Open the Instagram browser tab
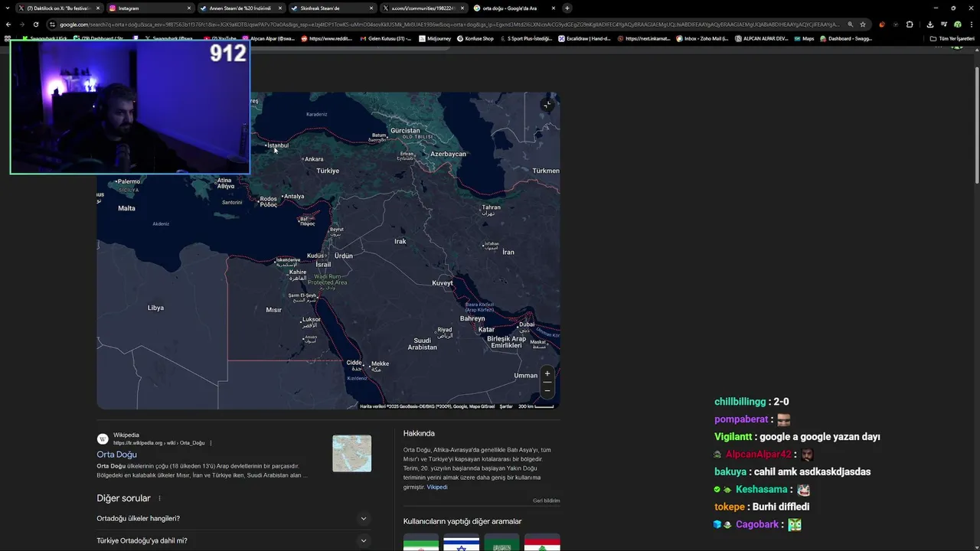Screen dimensions: 980x551 coord(149,8)
